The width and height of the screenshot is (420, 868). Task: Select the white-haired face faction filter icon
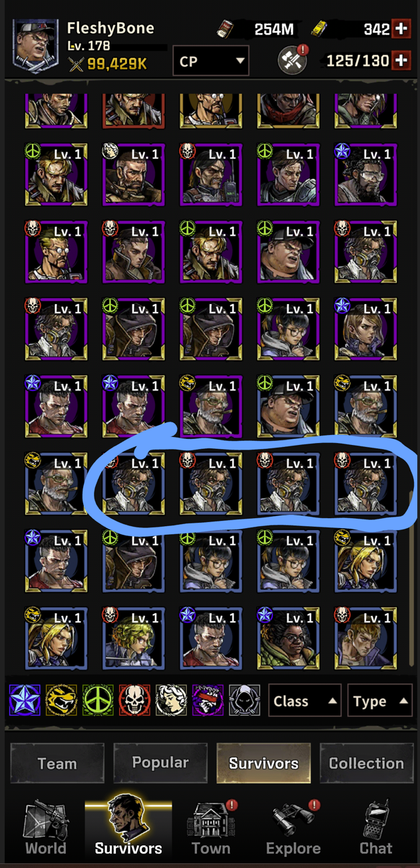tap(171, 701)
